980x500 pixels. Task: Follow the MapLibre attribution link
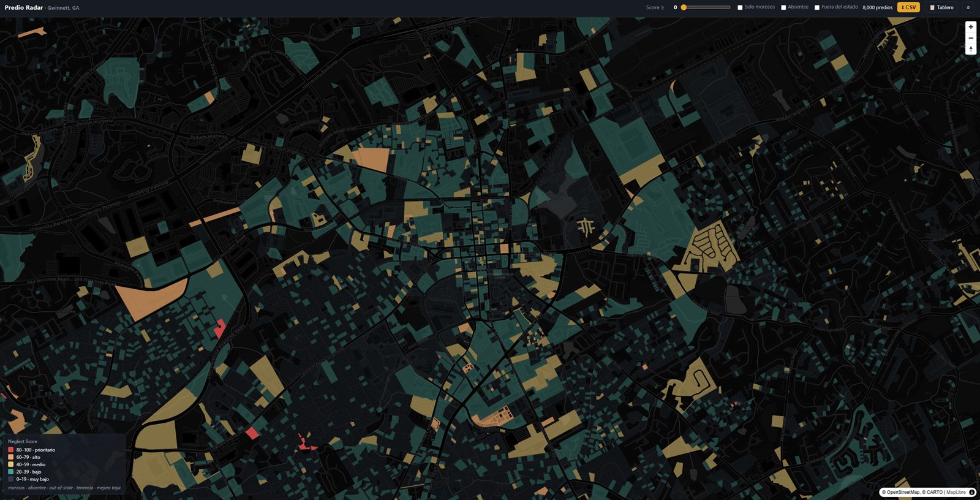tap(956, 492)
